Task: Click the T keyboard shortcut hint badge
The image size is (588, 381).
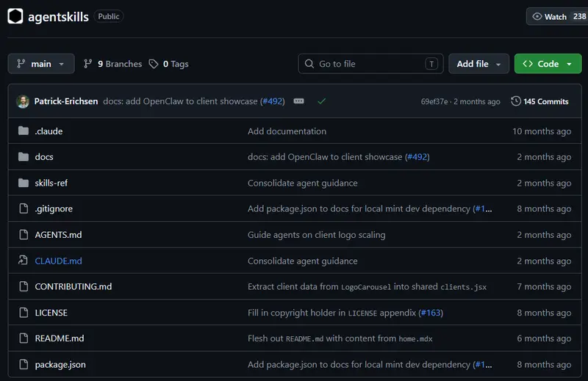Action: [x=431, y=64]
